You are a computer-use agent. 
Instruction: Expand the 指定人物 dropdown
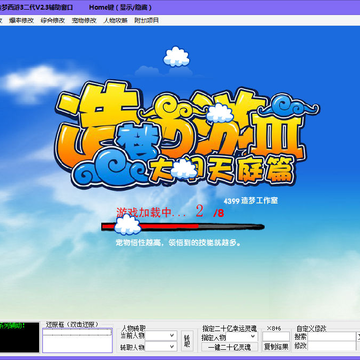(242, 336)
